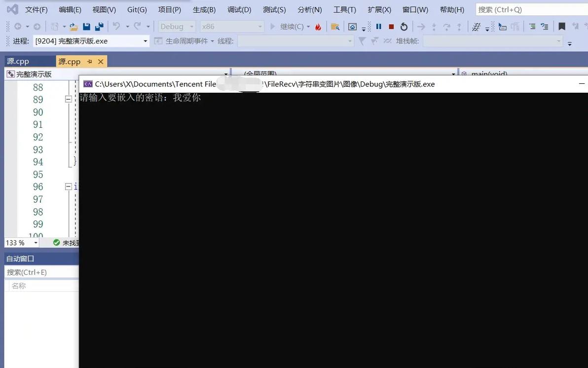This screenshot has width=588, height=368.
Task: Click the Visual Studio logo icon
Action: point(12,9)
